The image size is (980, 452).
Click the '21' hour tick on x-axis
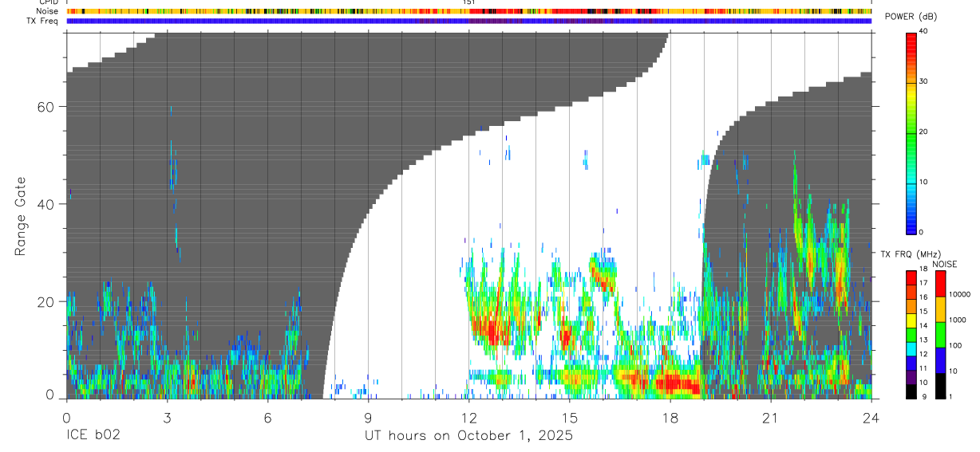pos(771,417)
